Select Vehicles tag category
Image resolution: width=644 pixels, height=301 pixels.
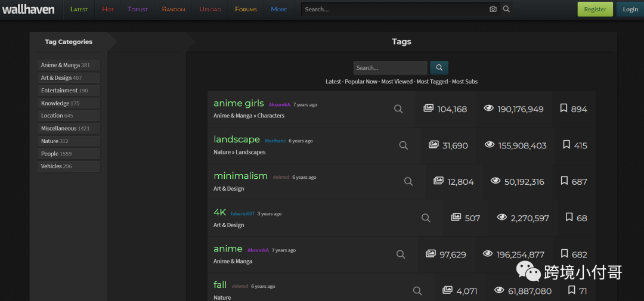(x=69, y=166)
